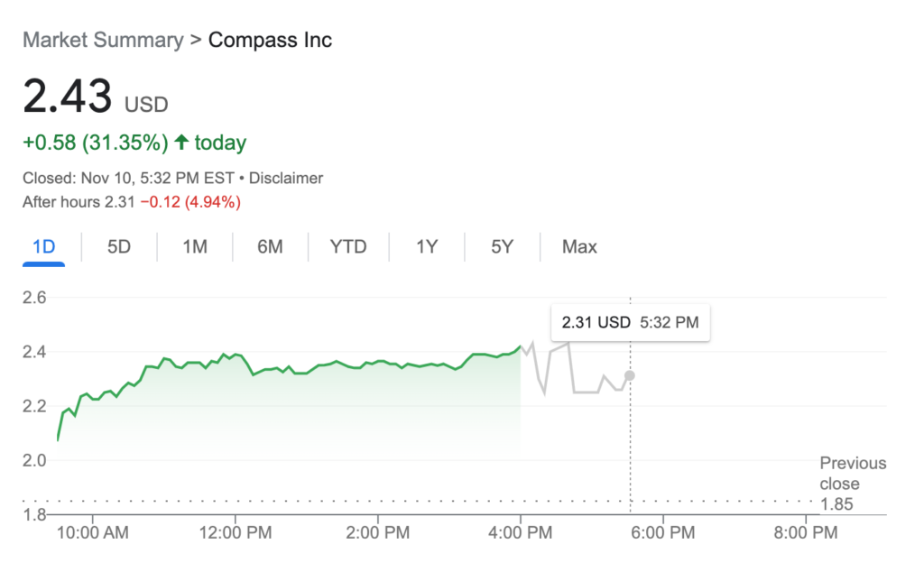
Task: Open the Disclaimer link
Action: 286,178
